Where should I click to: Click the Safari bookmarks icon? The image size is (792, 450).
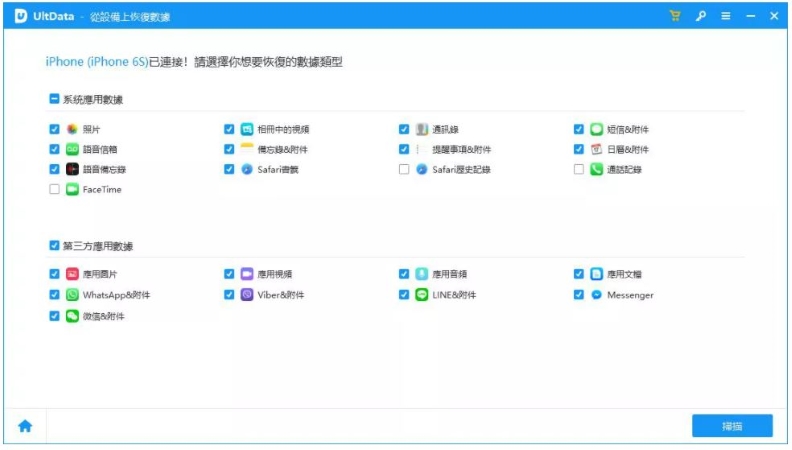[x=246, y=169]
